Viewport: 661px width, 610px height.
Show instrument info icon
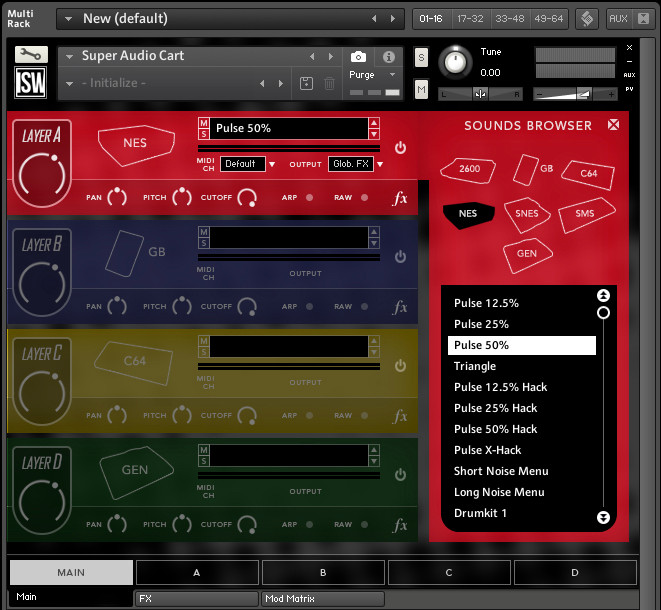tap(389, 56)
